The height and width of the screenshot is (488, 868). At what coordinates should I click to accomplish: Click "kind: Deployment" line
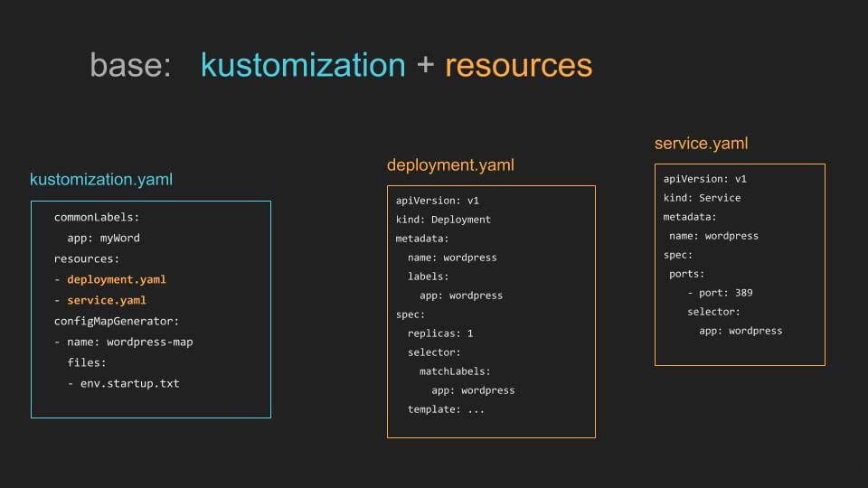click(x=443, y=220)
